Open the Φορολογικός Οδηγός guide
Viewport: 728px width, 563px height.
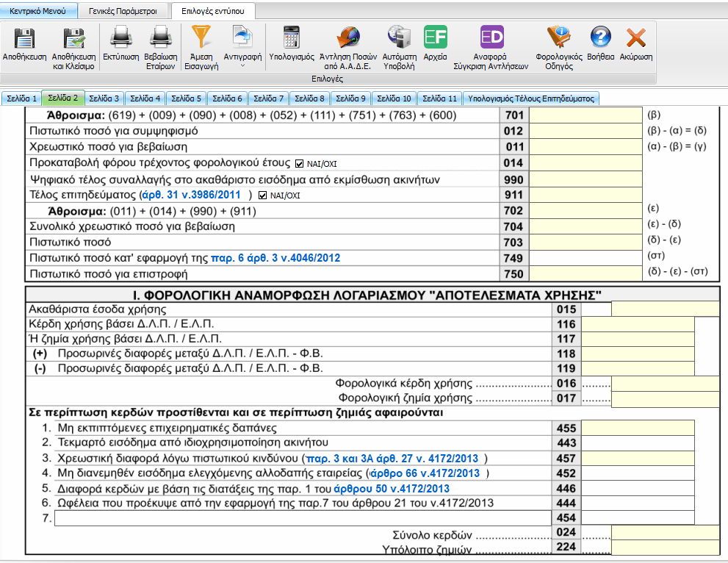559,38
